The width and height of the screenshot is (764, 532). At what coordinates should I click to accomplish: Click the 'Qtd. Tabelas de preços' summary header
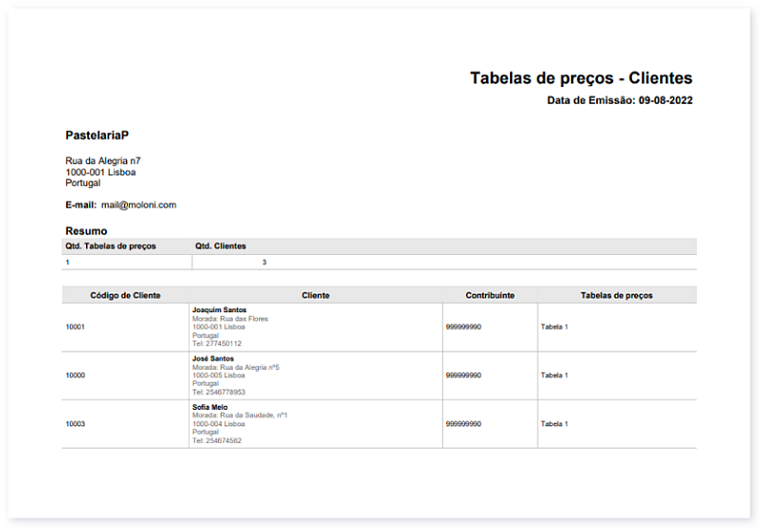click(110, 246)
